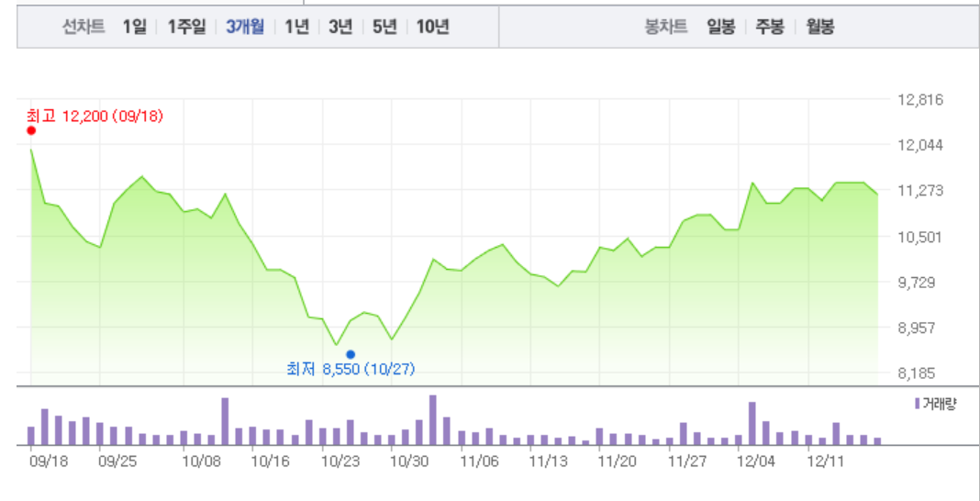The width and height of the screenshot is (980, 501).
Task: Click the 11/20 date axis label
Action: click(617, 462)
